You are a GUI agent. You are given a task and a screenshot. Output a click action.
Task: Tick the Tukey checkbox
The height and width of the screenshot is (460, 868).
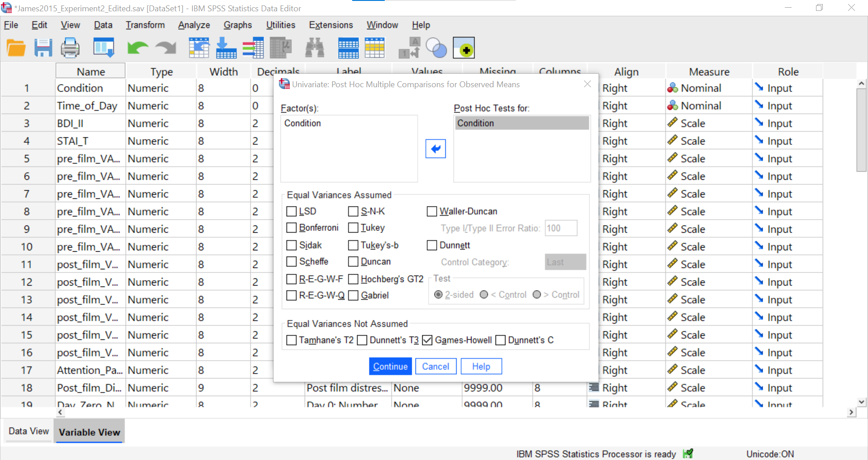coord(353,228)
